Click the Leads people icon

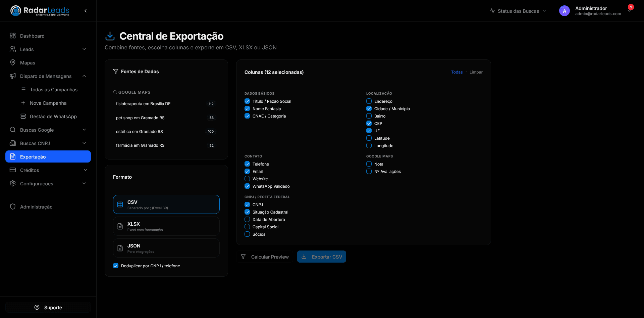(x=13, y=49)
